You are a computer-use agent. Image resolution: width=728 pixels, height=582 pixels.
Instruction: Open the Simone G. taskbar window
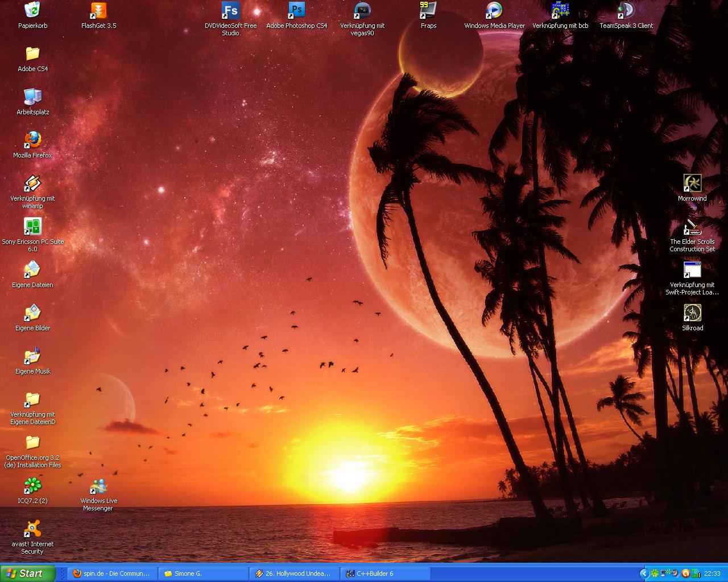(x=203, y=573)
